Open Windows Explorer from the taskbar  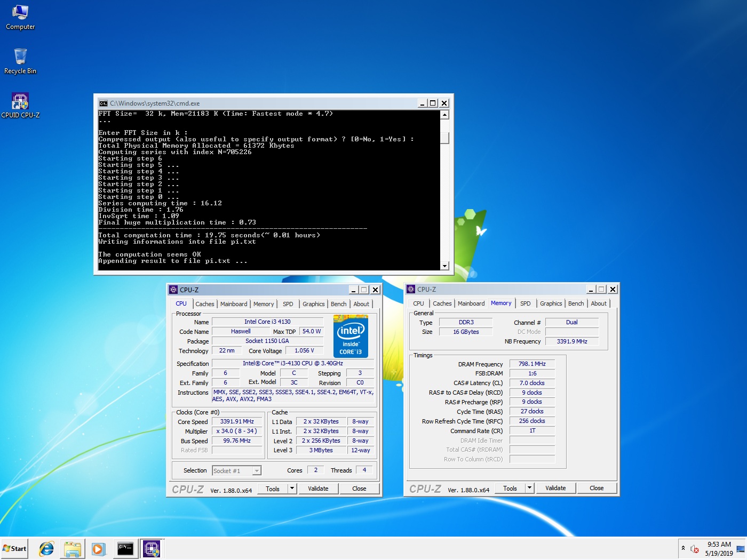[x=72, y=548]
